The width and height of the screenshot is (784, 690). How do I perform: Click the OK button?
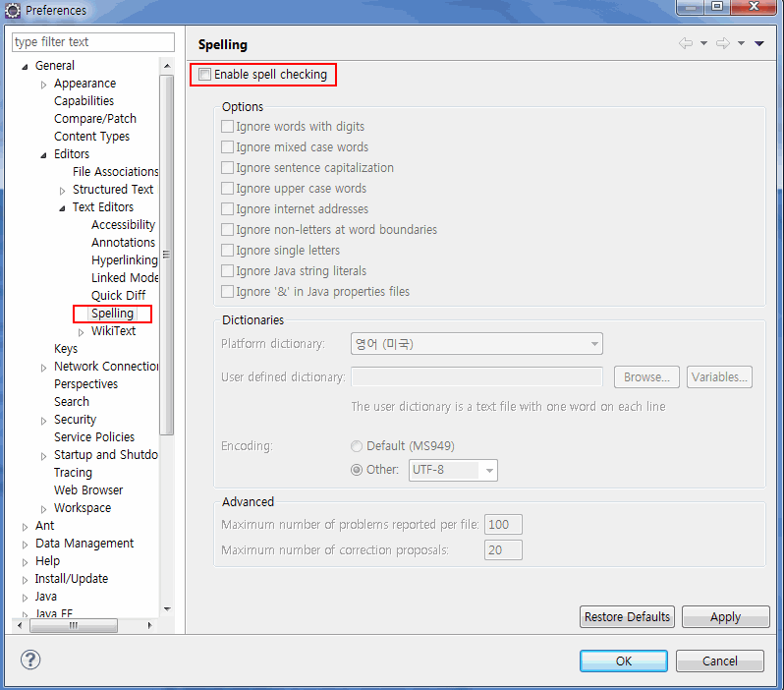point(624,661)
